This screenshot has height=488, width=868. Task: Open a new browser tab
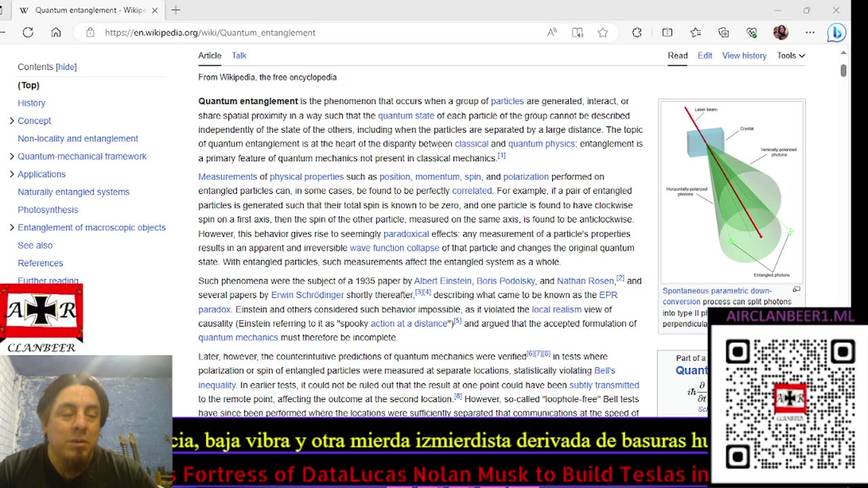[176, 10]
